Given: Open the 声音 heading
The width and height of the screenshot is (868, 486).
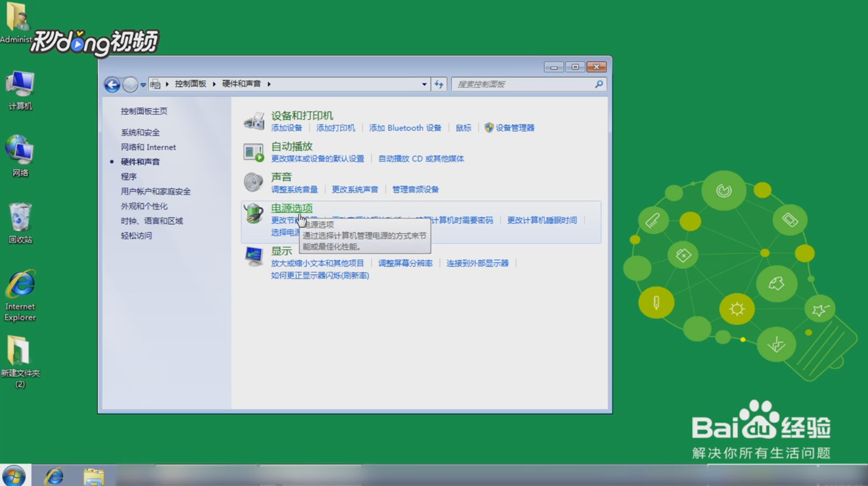Looking at the screenshot, I should (x=281, y=177).
